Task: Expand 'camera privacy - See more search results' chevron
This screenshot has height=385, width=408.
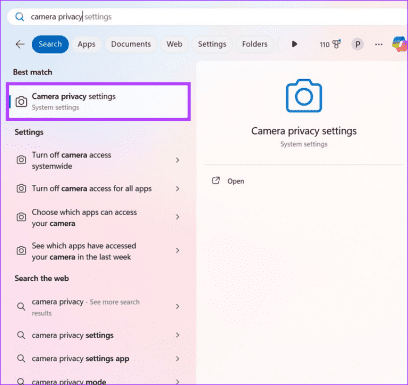Action: [178, 306]
